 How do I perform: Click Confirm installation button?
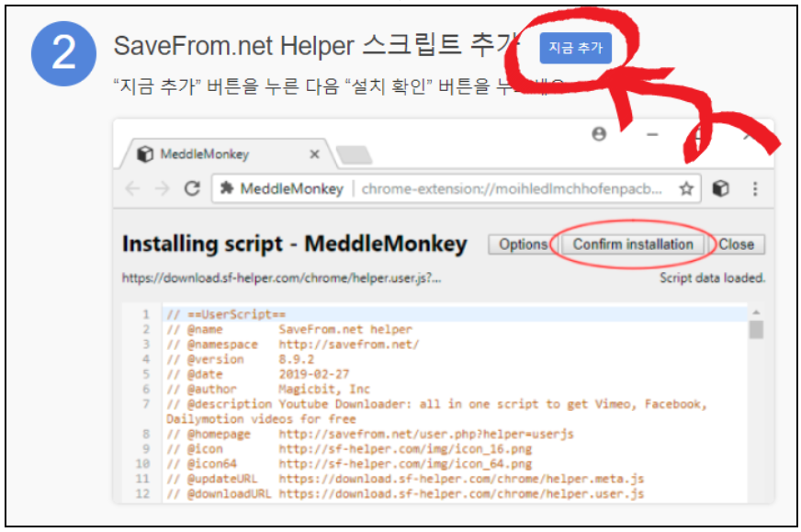(x=632, y=244)
